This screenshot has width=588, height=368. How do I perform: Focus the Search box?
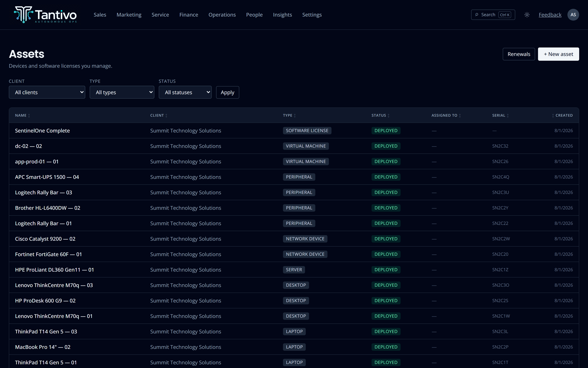(x=493, y=15)
